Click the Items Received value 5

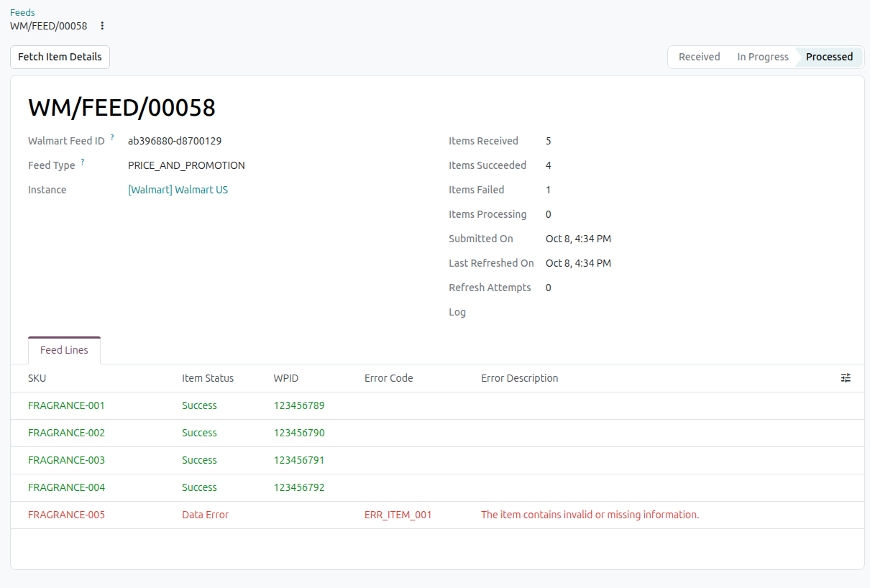(x=549, y=141)
